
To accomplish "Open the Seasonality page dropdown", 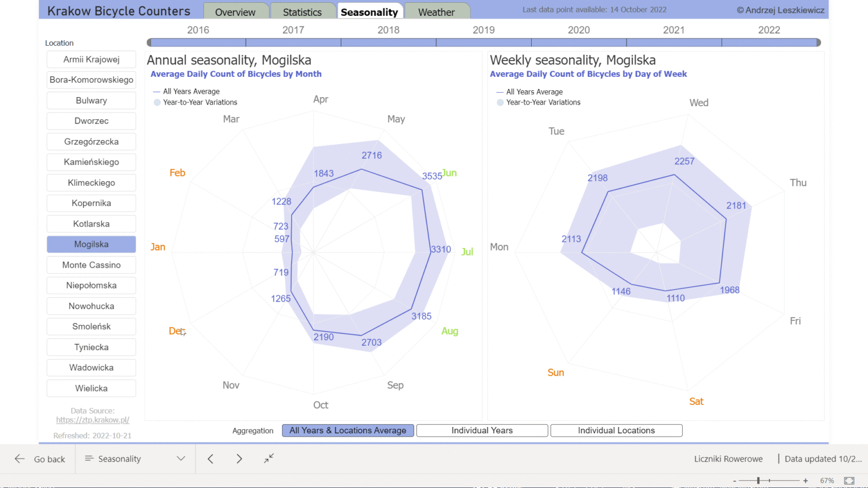I will pos(181,459).
